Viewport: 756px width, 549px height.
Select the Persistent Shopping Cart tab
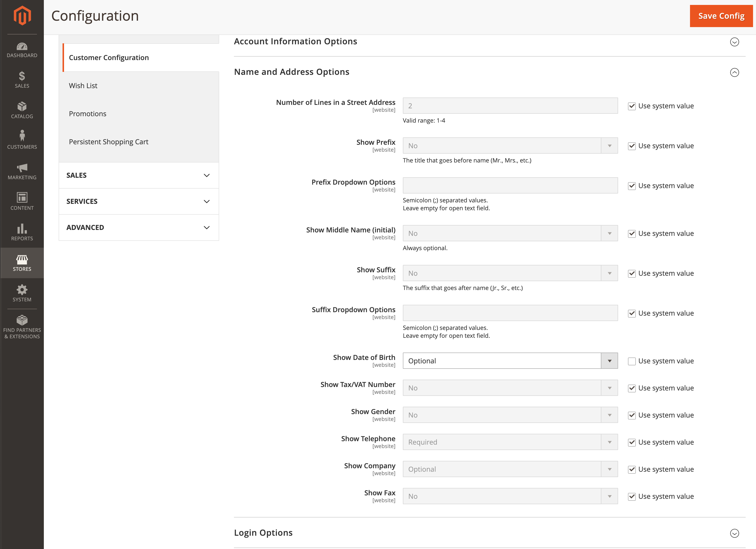(x=109, y=142)
